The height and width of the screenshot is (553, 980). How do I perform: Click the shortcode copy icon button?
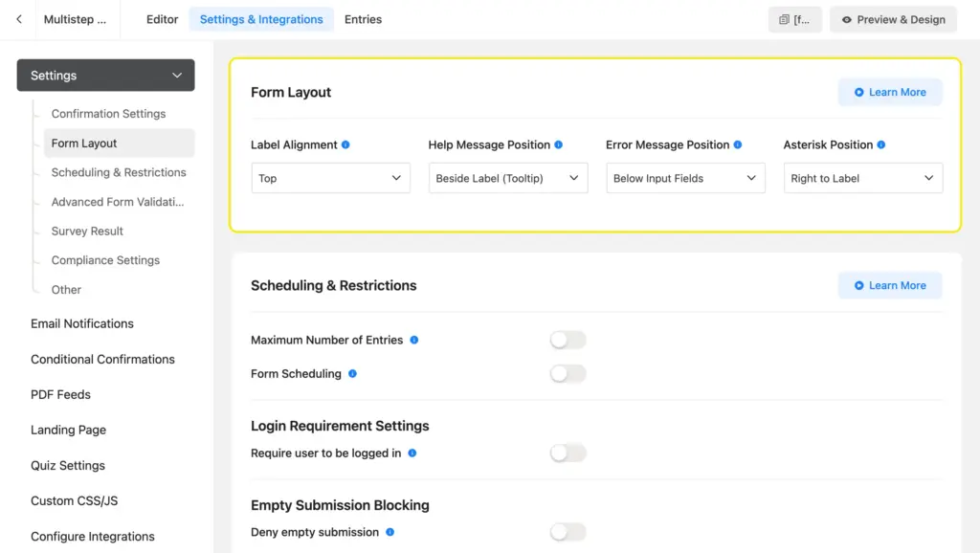pyautogui.click(x=794, y=20)
